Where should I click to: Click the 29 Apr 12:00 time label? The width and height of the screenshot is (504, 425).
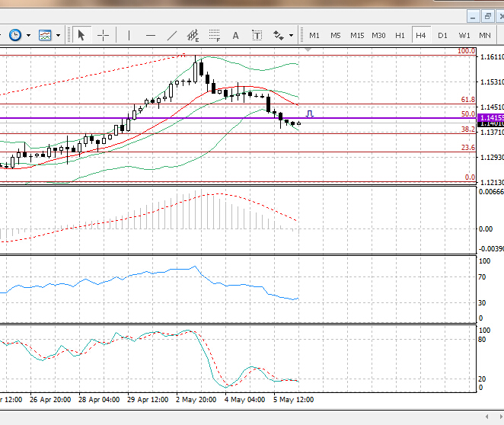click(x=148, y=400)
